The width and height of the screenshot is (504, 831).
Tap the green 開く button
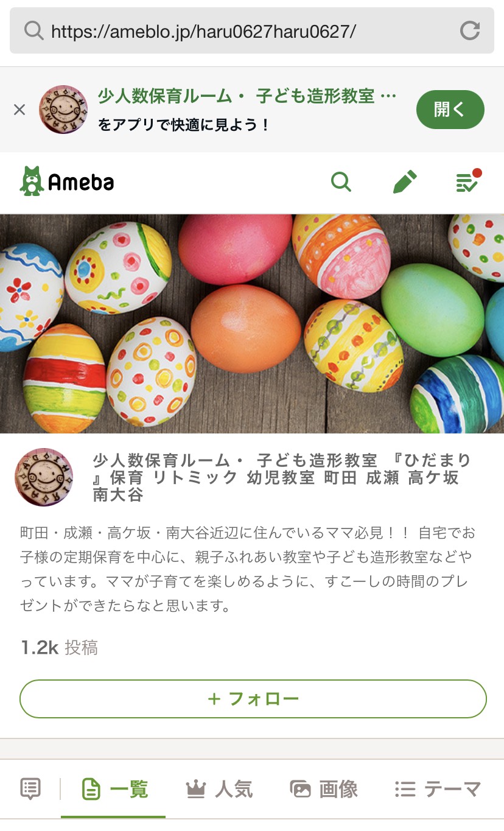click(x=450, y=110)
